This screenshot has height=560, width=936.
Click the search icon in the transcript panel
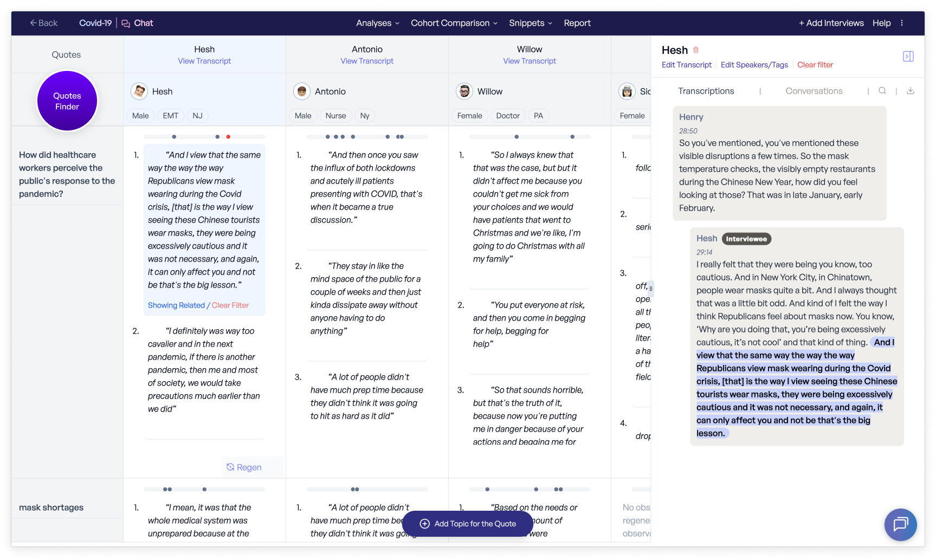882,91
